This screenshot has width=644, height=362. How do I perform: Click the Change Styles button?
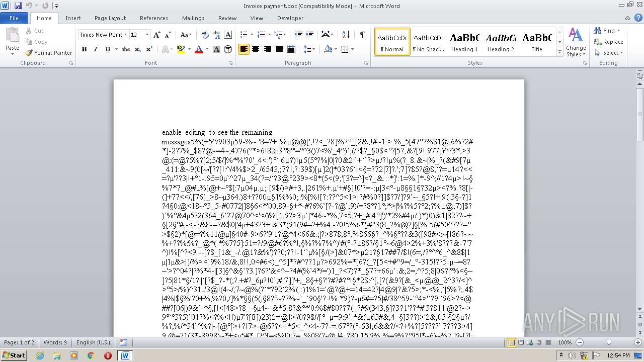point(576,42)
